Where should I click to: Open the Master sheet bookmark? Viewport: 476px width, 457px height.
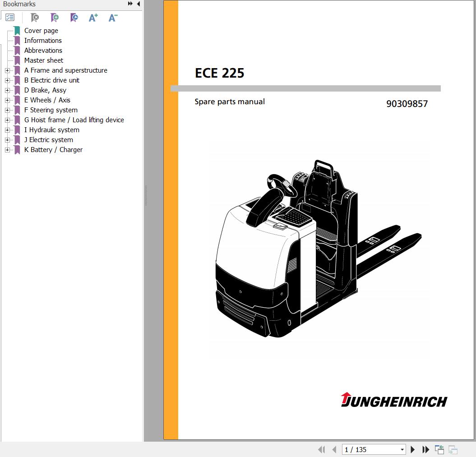43,60
